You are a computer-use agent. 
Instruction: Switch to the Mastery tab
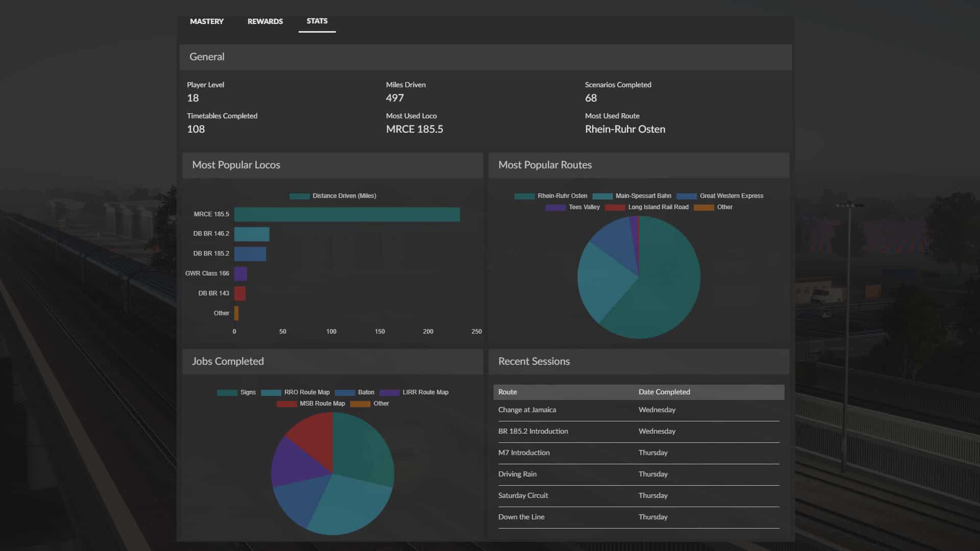[207, 21]
